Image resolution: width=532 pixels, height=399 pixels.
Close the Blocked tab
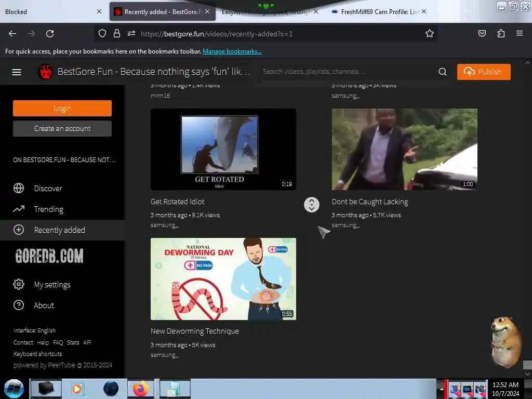click(x=99, y=11)
